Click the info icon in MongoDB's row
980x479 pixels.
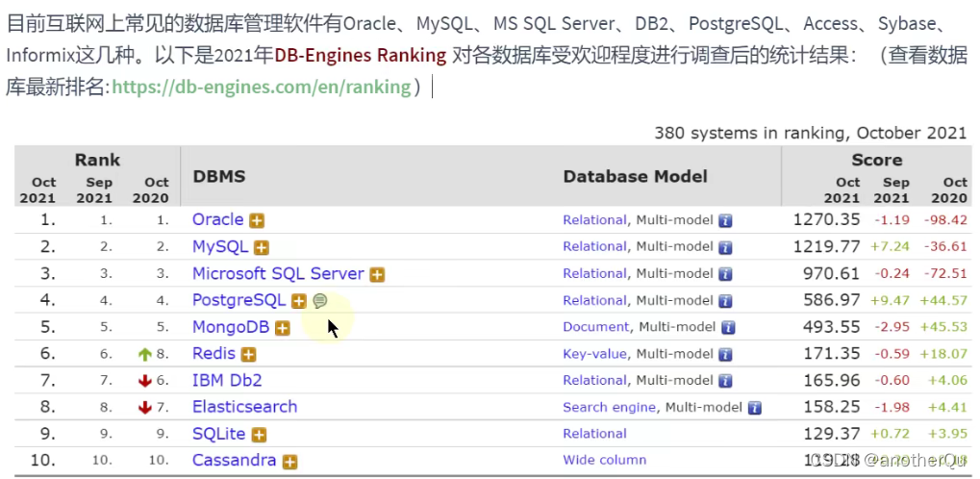(x=728, y=328)
